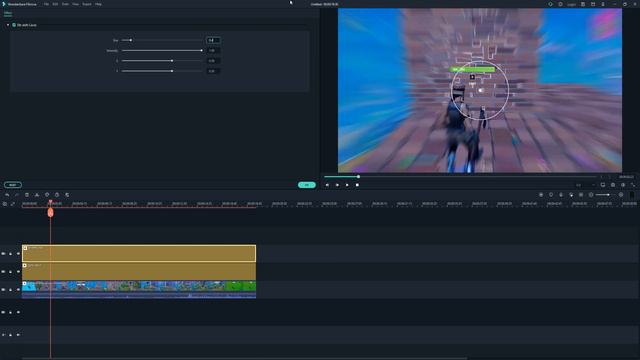The height and width of the screenshot is (360, 640).
Task: Click the green OK button
Action: (307, 185)
